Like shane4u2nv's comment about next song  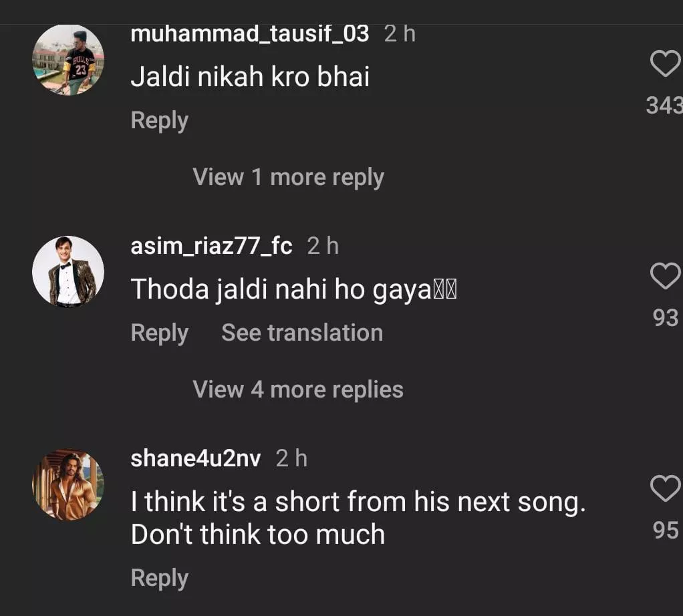[x=665, y=490]
